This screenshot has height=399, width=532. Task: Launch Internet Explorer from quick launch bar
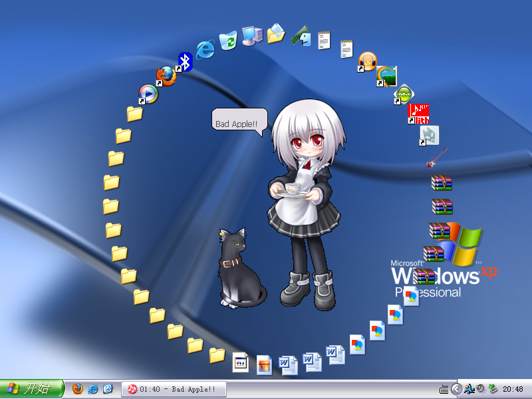92,389
